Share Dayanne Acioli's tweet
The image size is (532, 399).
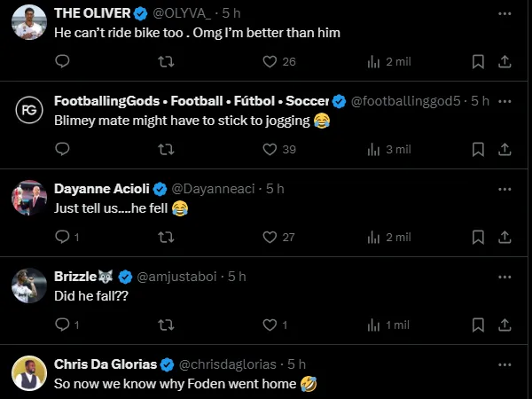coord(505,237)
